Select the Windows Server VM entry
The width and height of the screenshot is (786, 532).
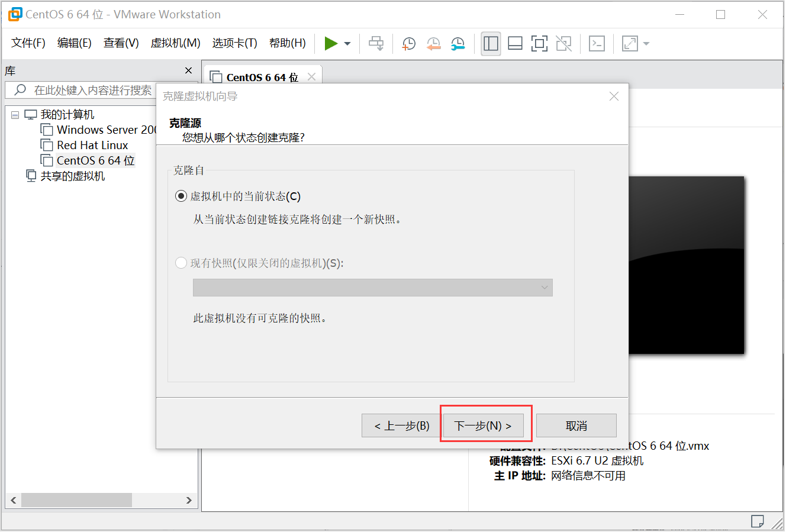click(107, 130)
